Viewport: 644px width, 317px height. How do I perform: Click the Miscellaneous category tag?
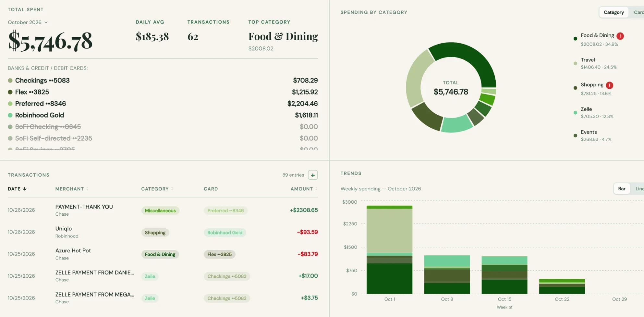160,210
